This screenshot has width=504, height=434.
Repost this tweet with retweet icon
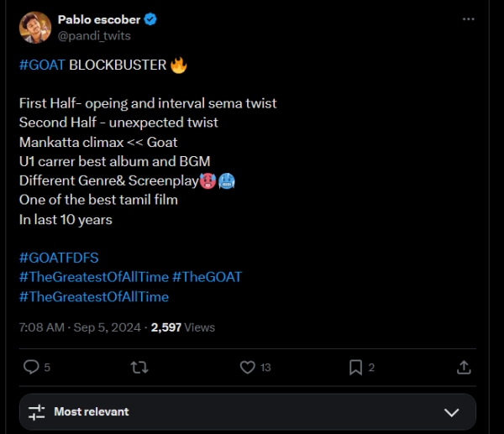[x=140, y=367]
